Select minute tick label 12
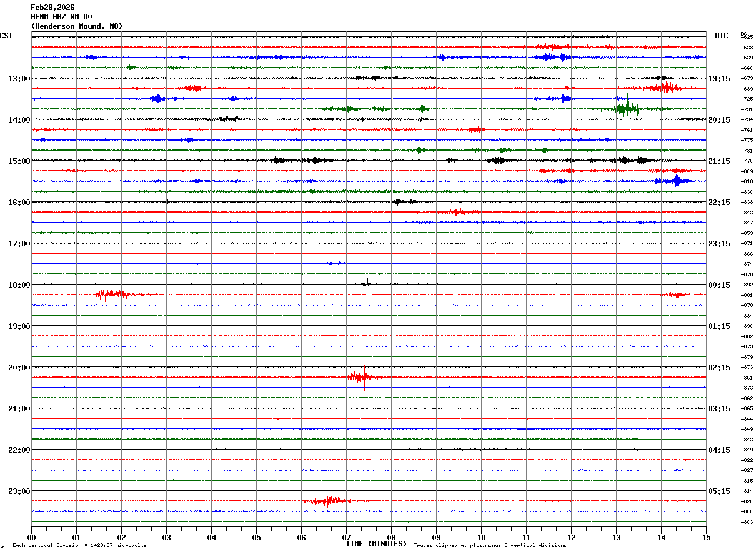The height and width of the screenshot is (554, 756). (571, 538)
